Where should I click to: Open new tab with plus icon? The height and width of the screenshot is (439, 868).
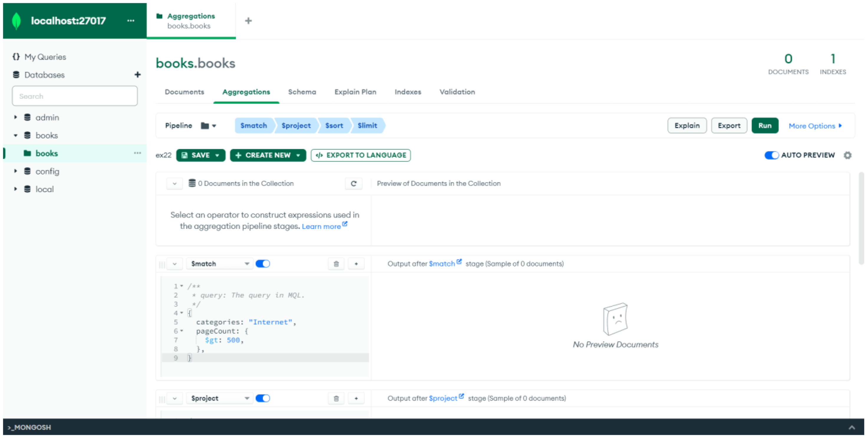point(248,21)
